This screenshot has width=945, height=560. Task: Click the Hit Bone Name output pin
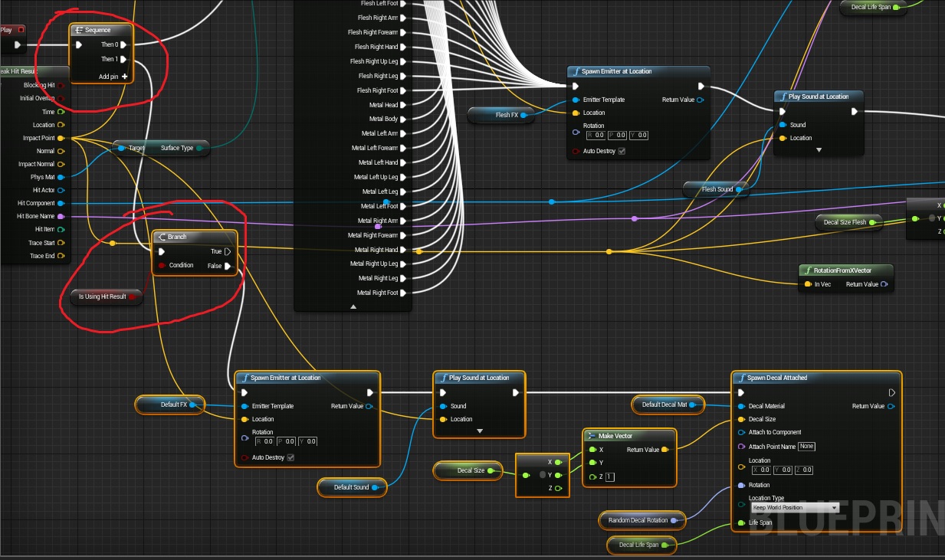61,216
